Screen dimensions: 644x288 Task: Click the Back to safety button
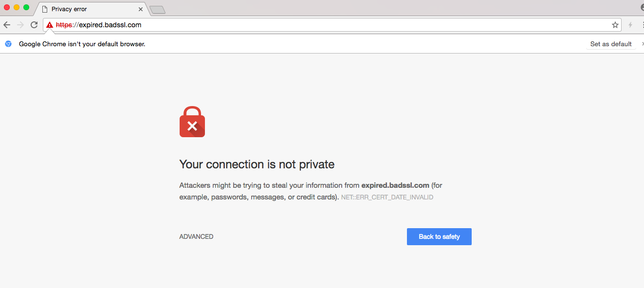[x=439, y=237]
